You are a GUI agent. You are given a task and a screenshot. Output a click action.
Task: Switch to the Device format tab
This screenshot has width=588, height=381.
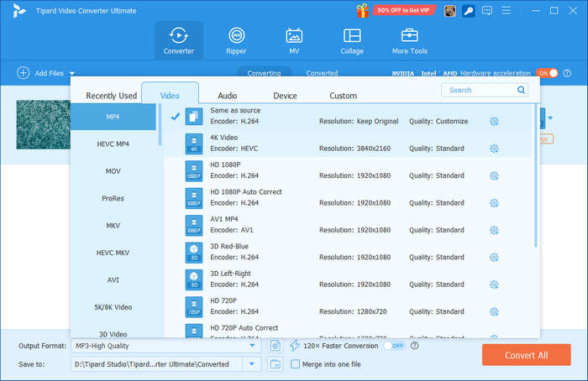point(285,96)
